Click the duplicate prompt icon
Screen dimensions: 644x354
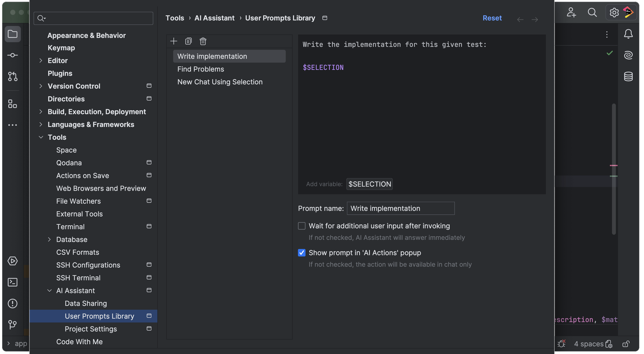click(188, 41)
